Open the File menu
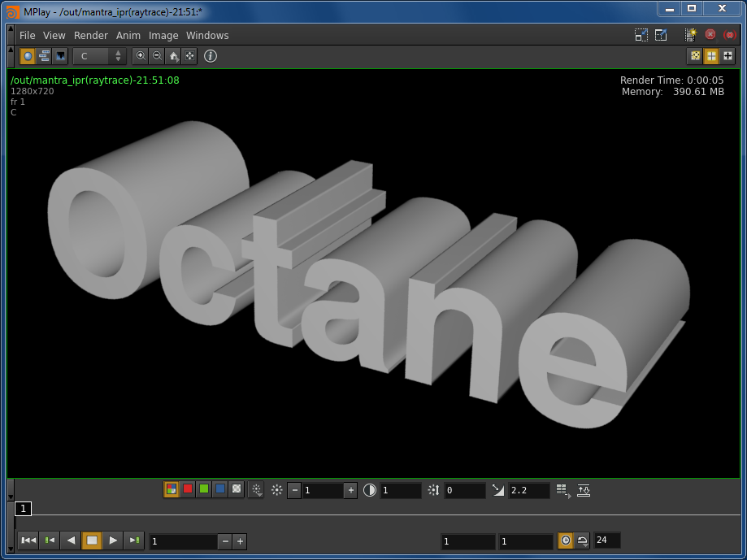This screenshot has width=747, height=560. click(x=27, y=35)
